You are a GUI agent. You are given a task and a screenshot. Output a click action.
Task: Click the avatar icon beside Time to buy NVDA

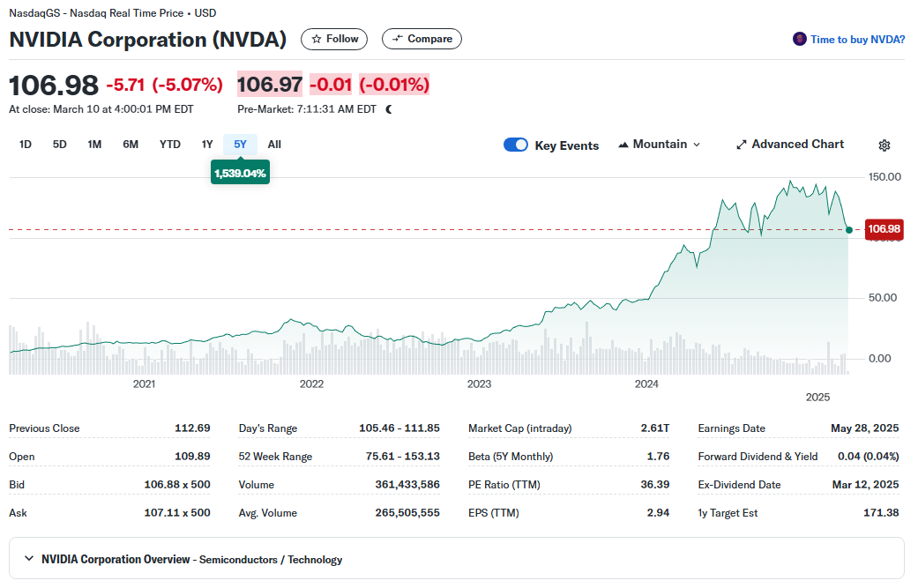pos(799,39)
